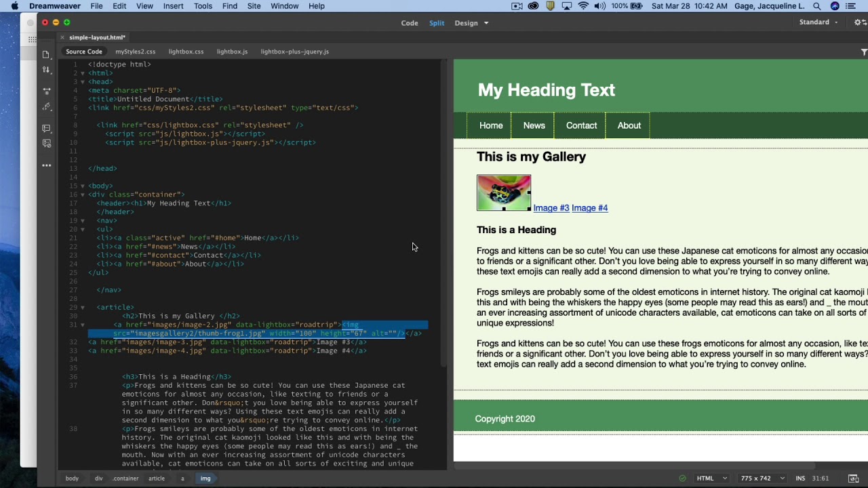Screen dimensions: 868x488
Task: Open the Design view dropdown arrow
Action: 486,23
